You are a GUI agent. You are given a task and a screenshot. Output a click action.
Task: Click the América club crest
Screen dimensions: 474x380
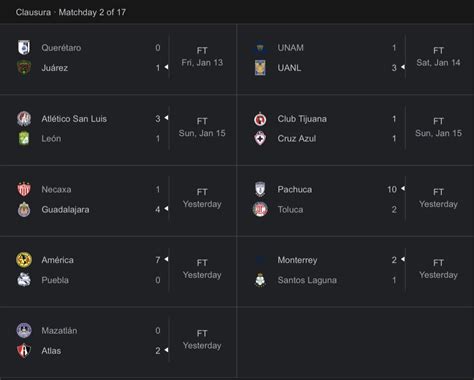tap(24, 260)
